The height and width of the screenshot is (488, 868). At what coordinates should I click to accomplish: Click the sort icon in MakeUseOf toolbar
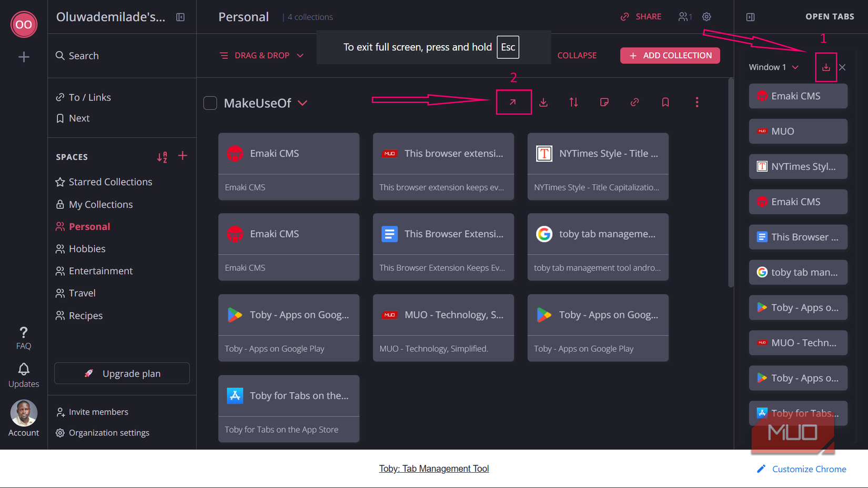click(573, 102)
